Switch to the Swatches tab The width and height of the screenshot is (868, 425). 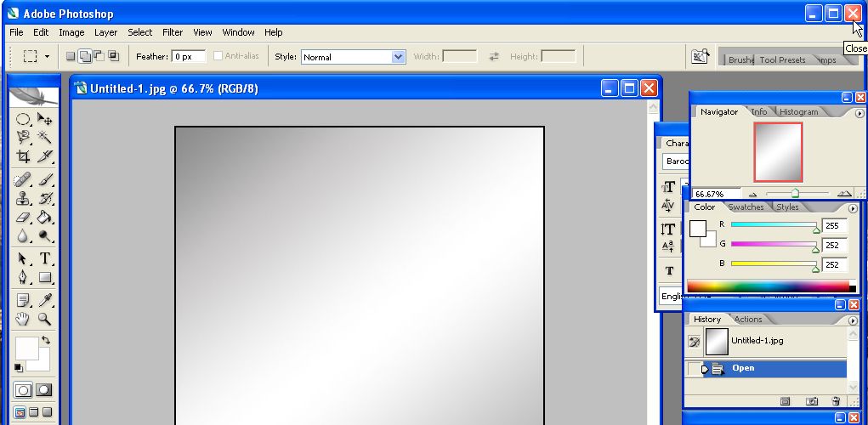746,207
